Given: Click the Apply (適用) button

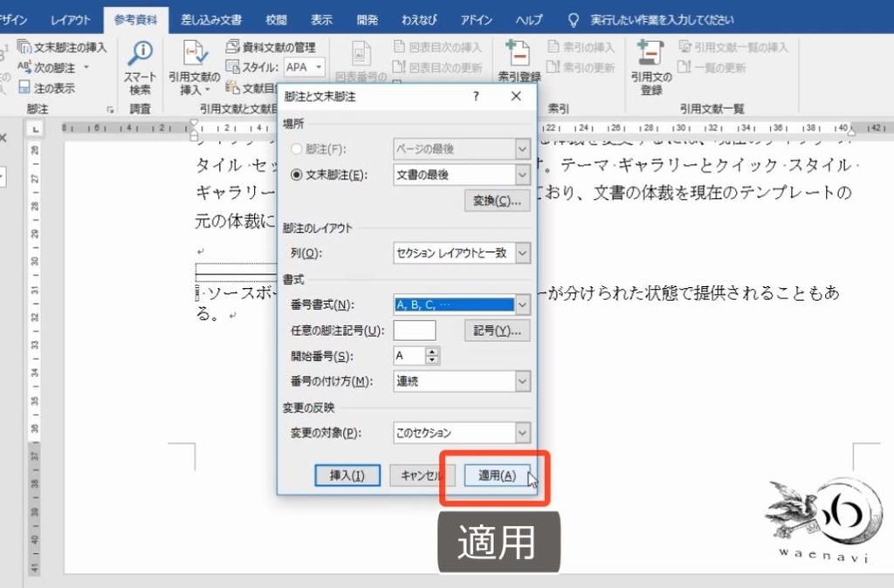Looking at the screenshot, I should [x=497, y=475].
